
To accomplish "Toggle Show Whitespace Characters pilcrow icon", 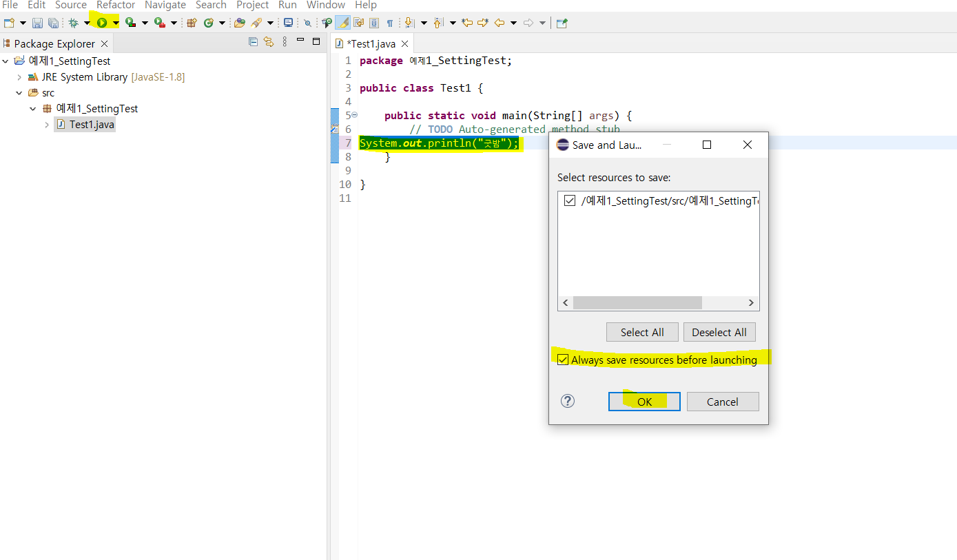I will [389, 23].
